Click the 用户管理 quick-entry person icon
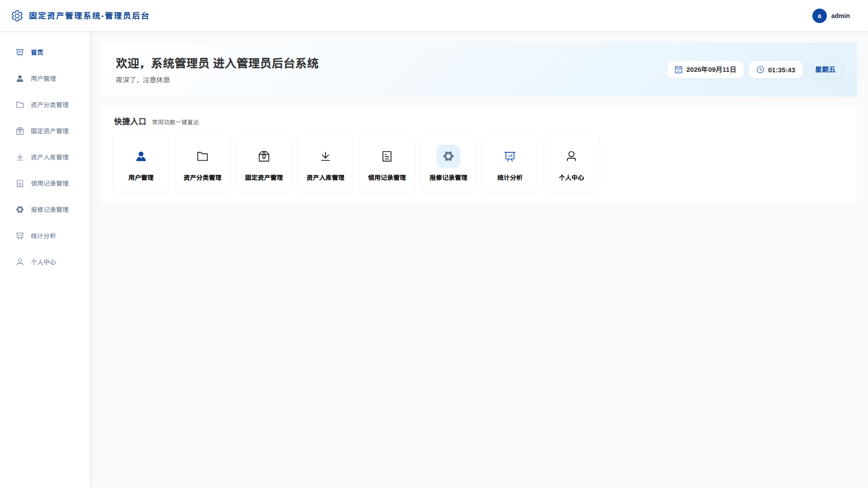Viewport: 868px width, 488px height. point(141,156)
